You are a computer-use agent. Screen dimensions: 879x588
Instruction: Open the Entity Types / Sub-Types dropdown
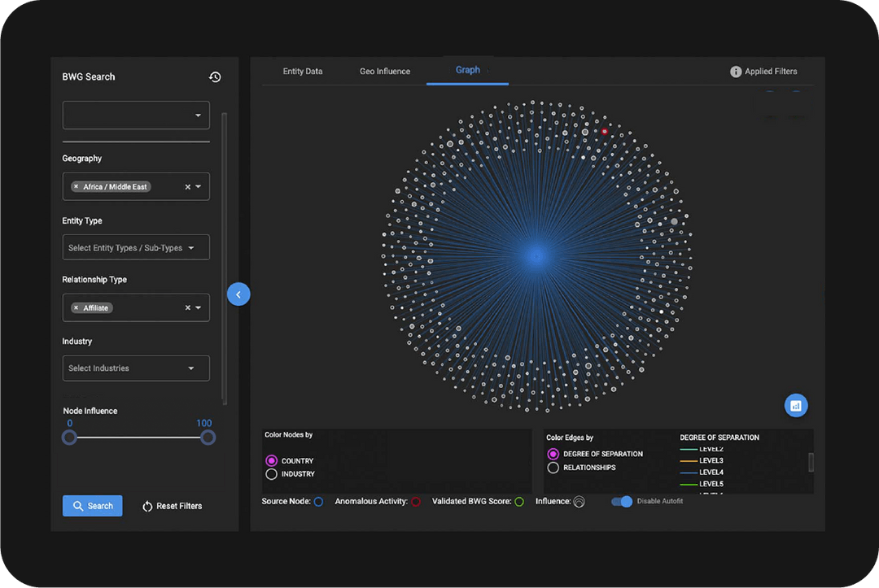[135, 247]
